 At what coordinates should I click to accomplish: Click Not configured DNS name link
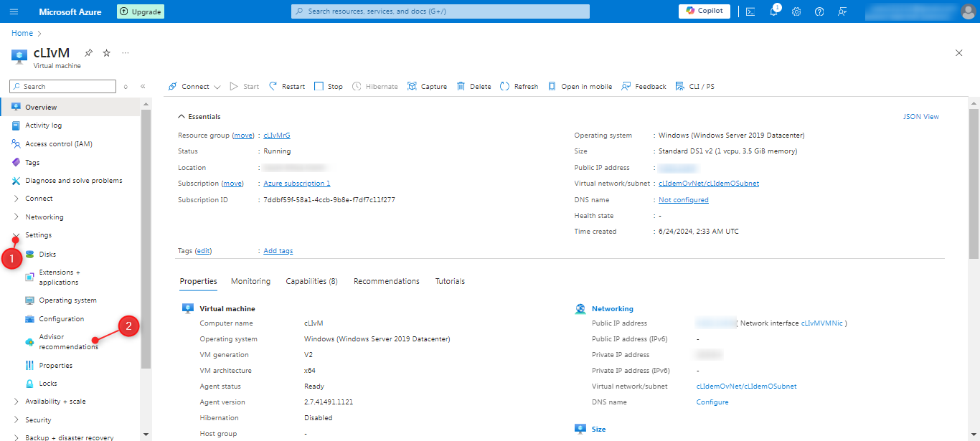coord(684,200)
